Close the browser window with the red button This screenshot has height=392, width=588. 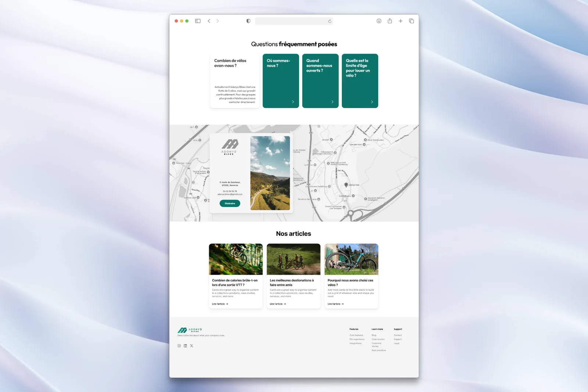(x=176, y=21)
